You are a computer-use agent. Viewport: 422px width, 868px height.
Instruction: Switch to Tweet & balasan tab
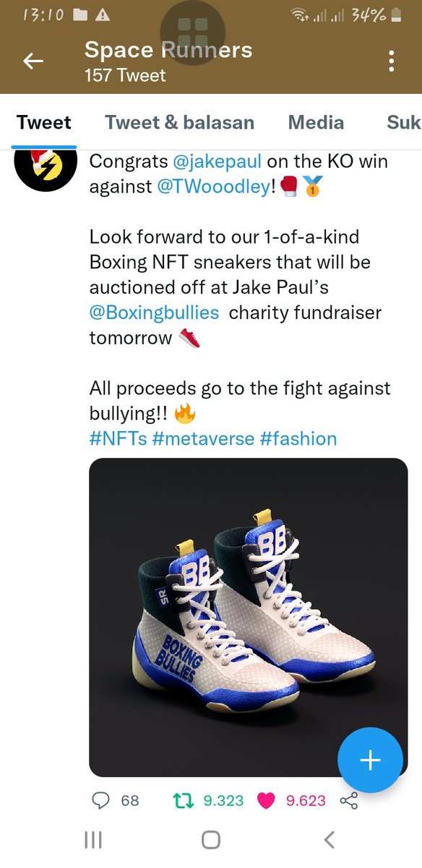[179, 122]
